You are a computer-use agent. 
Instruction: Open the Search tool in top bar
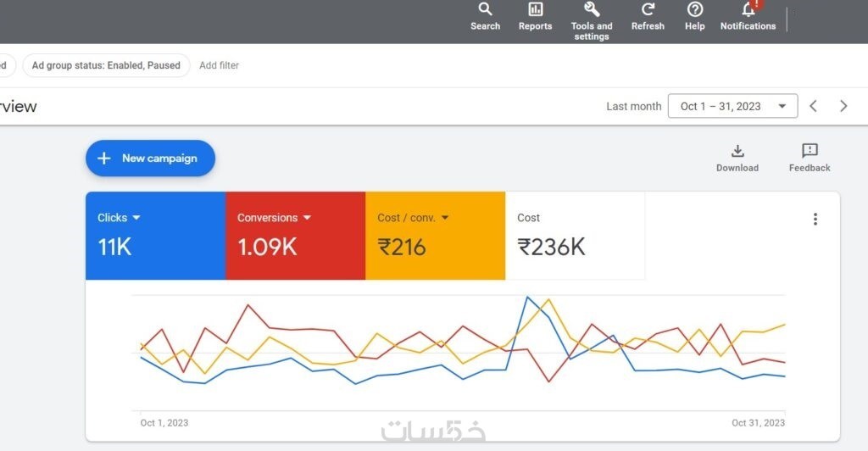pyautogui.click(x=485, y=17)
